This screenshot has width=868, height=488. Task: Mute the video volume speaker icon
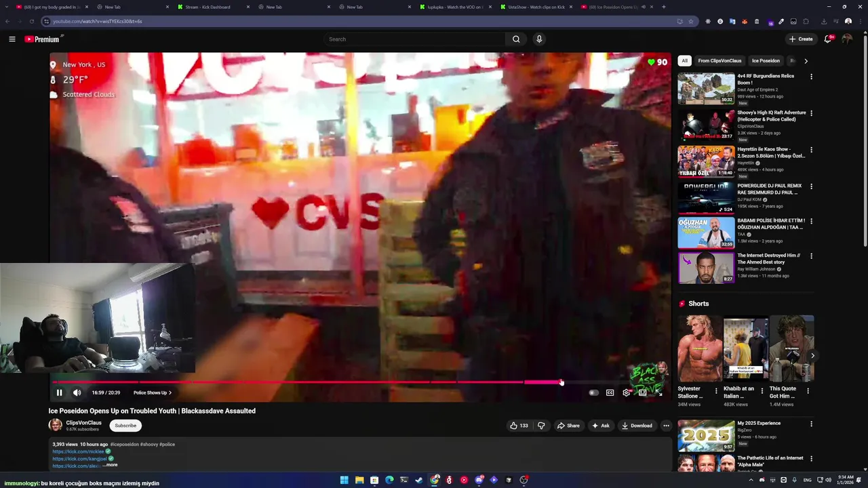pos(77,392)
